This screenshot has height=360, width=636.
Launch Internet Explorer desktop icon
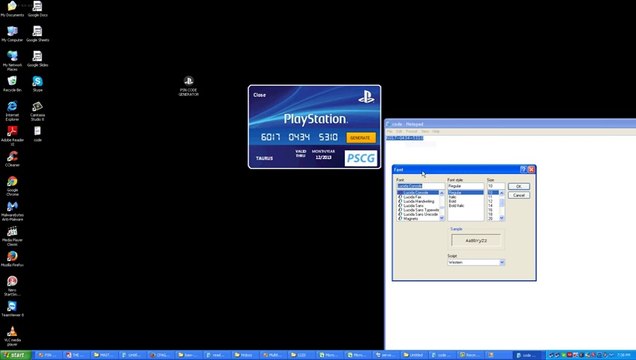(x=12, y=111)
